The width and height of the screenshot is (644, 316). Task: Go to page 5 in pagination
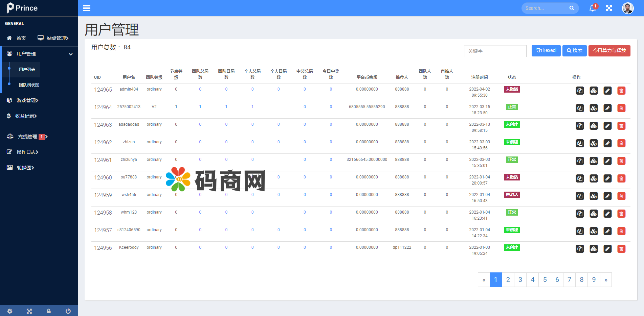pos(545,279)
